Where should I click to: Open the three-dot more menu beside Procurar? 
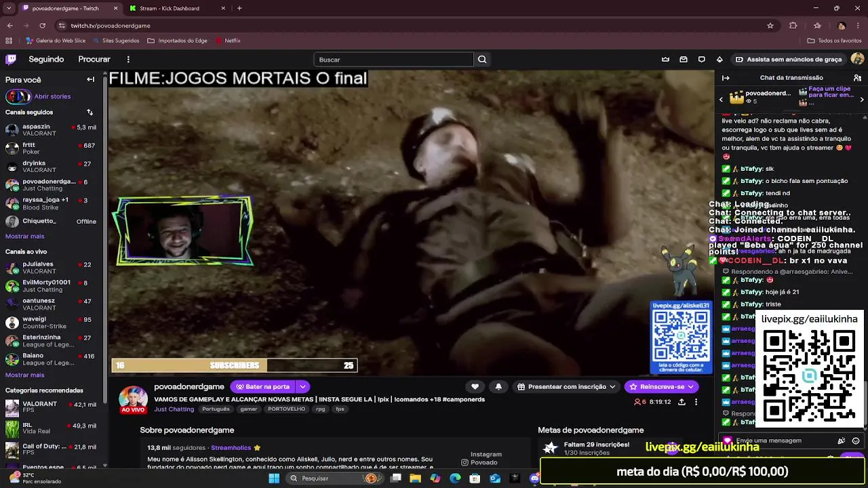tap(128, 59)
